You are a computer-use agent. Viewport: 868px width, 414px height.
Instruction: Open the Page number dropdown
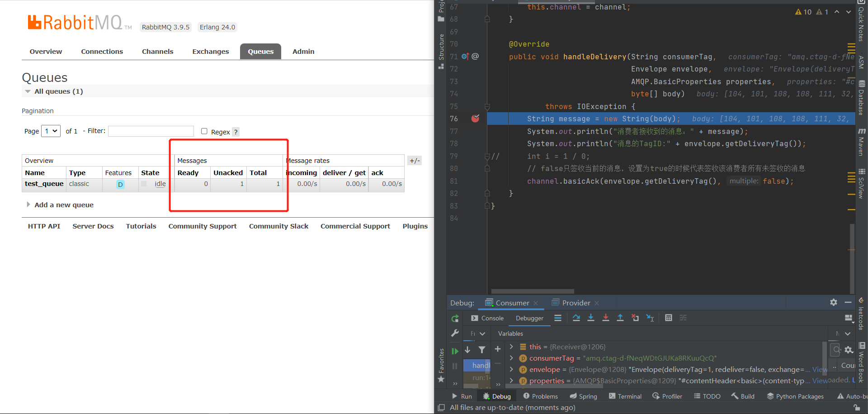[x=51, y=131]
